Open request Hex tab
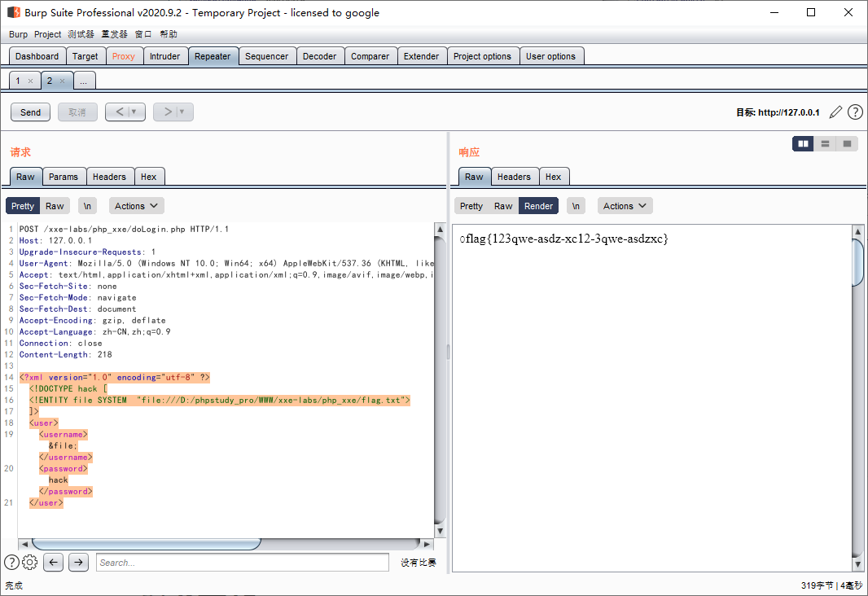 [149, 177]
